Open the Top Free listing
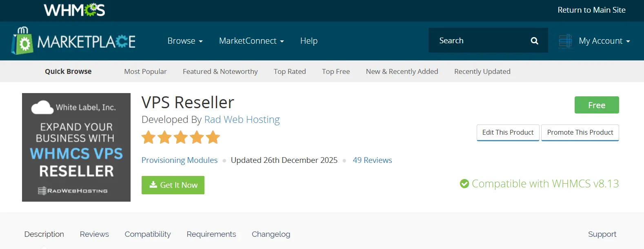 tap(336, 71)
